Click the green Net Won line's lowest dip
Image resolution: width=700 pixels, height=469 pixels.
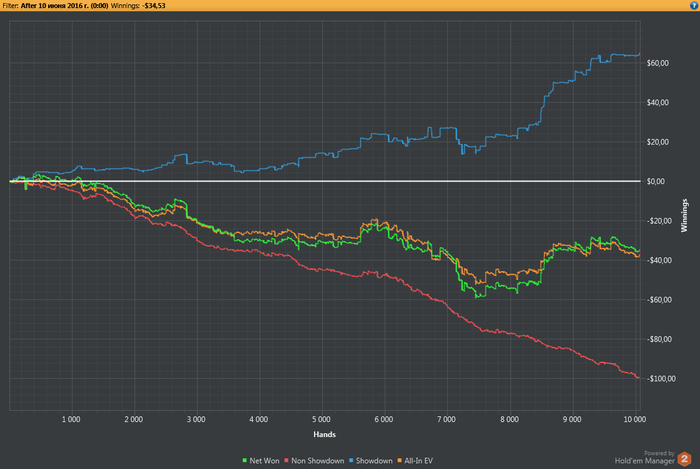click(x=477, y=297)
